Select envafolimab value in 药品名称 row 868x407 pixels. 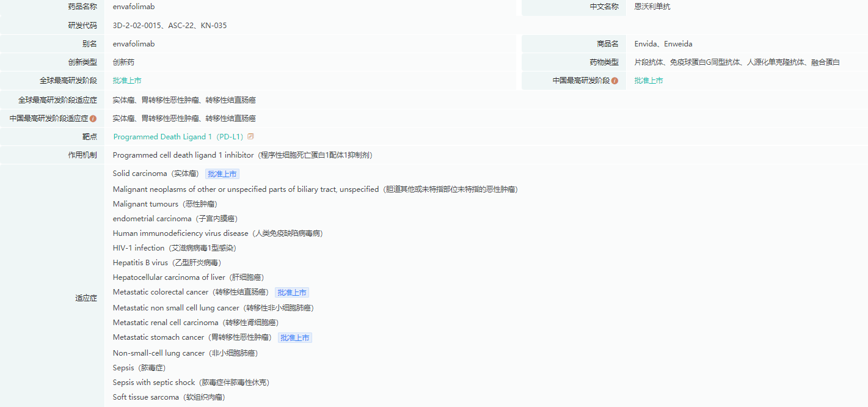point(134,7)
